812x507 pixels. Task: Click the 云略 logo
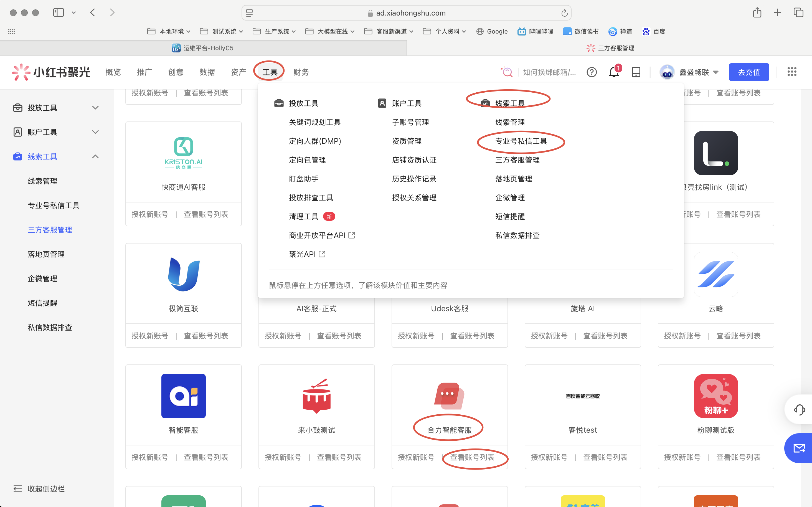coord(716,275)
